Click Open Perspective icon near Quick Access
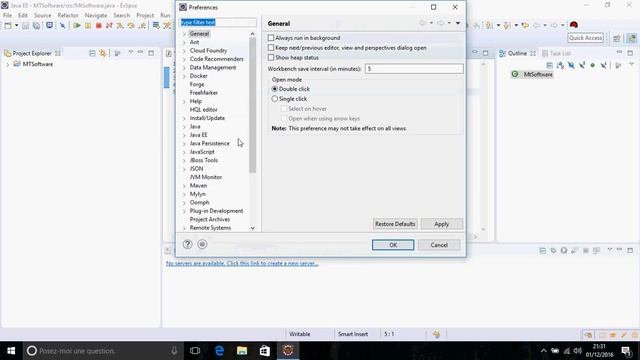Viewport: 640px width, 360px height. (617, 38)
